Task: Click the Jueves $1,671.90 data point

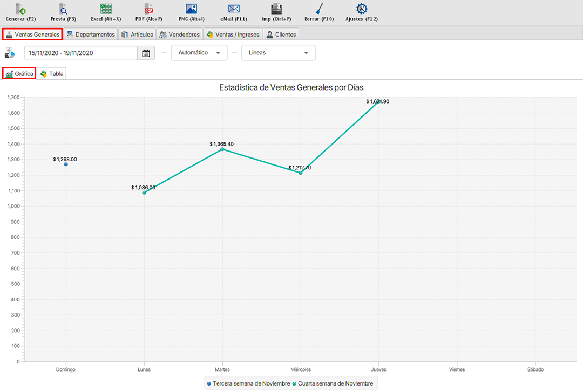Action: pyautogui.click(x=379, y=102)
